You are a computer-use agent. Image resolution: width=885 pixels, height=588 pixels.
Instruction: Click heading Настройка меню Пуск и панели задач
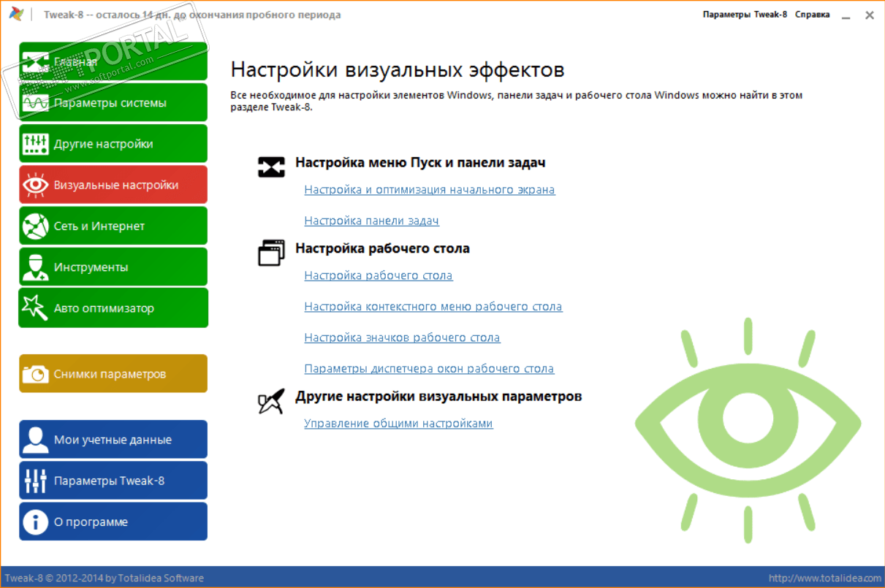(420, 162)
